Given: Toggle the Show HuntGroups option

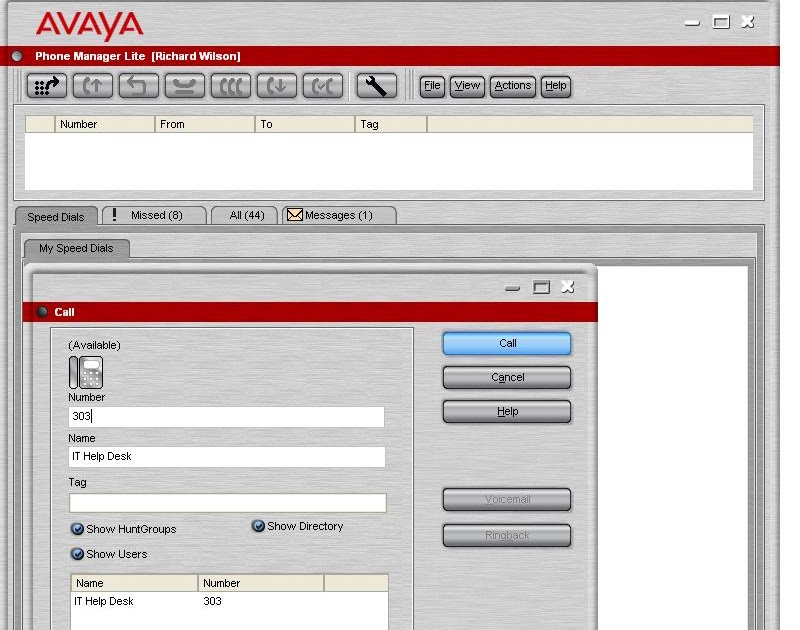Looking at the screenshot, I should (78, 529).
